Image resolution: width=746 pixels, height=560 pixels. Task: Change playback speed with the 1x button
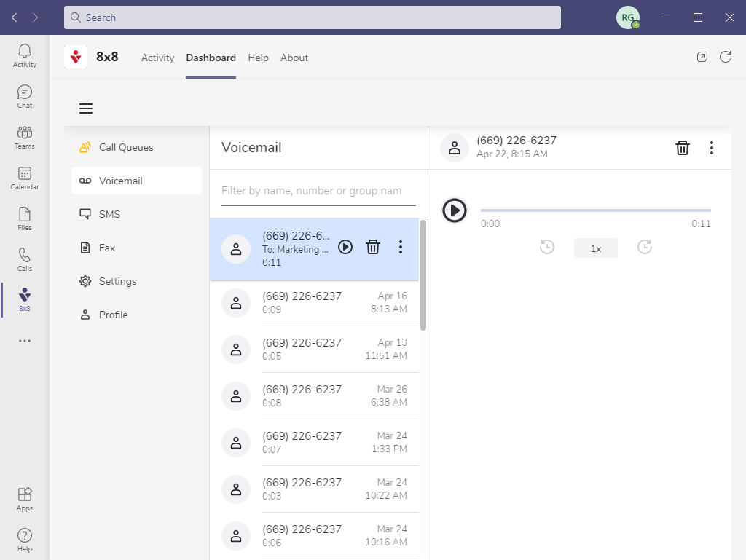point(595,248)
